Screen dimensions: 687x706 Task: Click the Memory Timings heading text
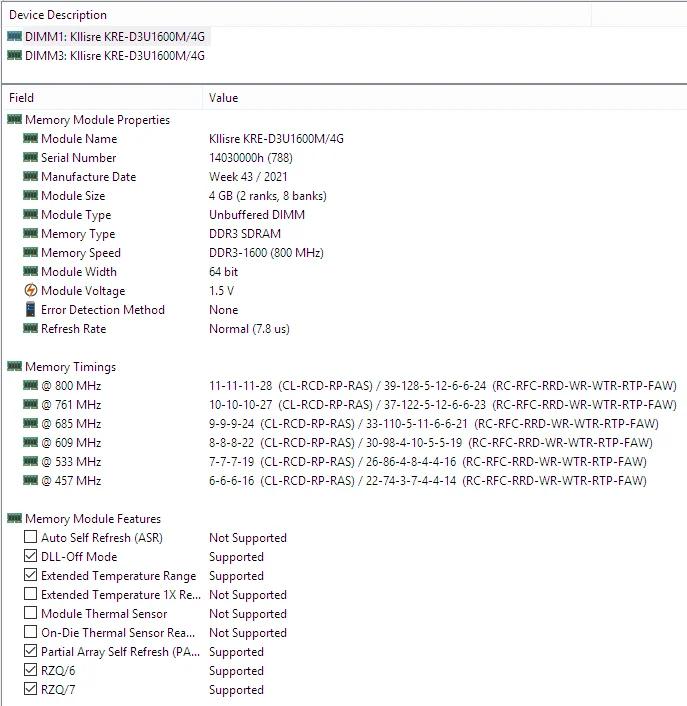[71, 367]
